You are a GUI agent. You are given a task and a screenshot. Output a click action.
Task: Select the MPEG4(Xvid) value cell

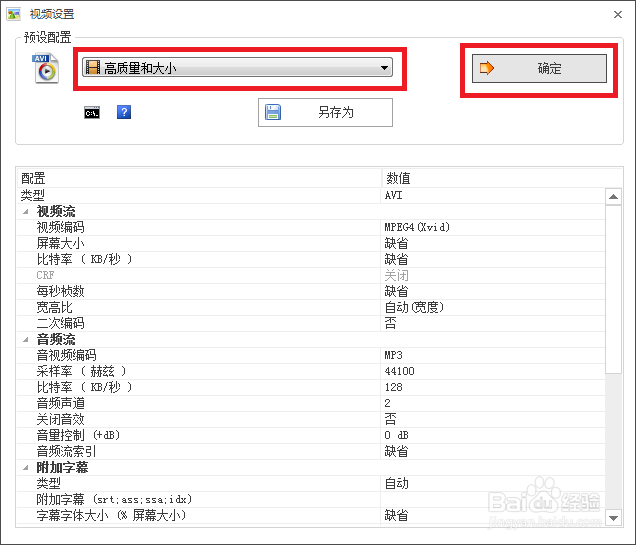[x=493, y=227]
